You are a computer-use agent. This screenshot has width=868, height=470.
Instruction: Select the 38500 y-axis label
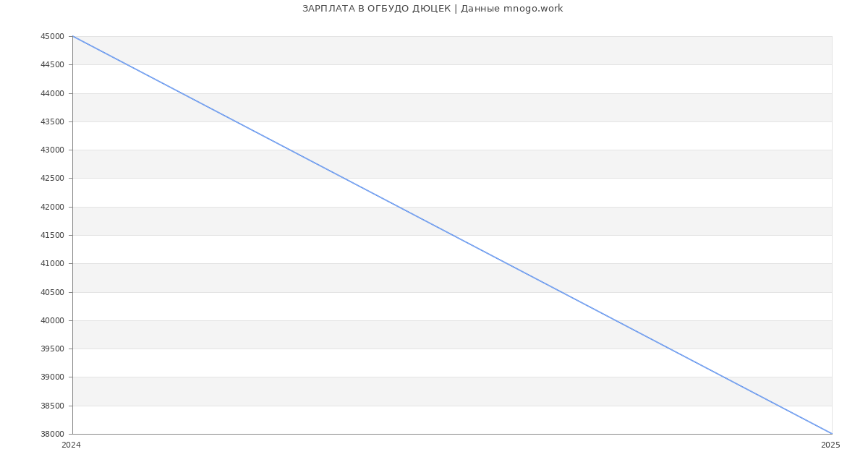pyautogui.click(x=53, y=406)
